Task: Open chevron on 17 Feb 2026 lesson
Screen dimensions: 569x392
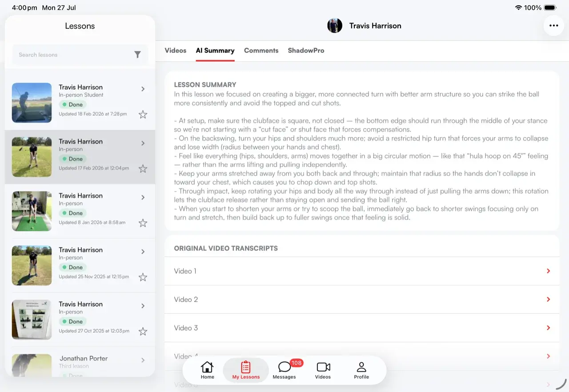Action: pos(143,143)
